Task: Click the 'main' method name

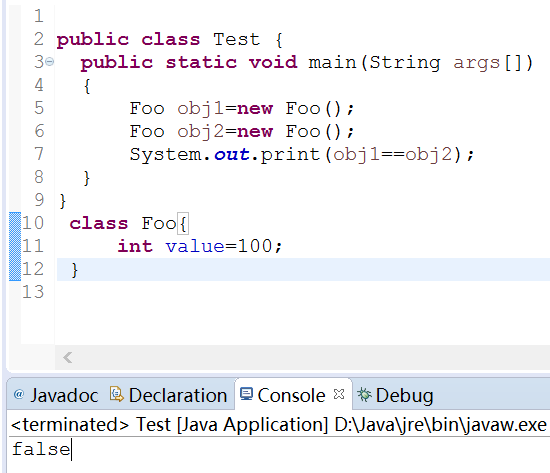Action: [332, 62]
